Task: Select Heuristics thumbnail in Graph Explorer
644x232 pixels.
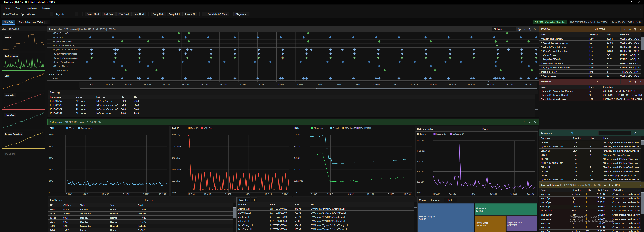Action: point(23,100)
